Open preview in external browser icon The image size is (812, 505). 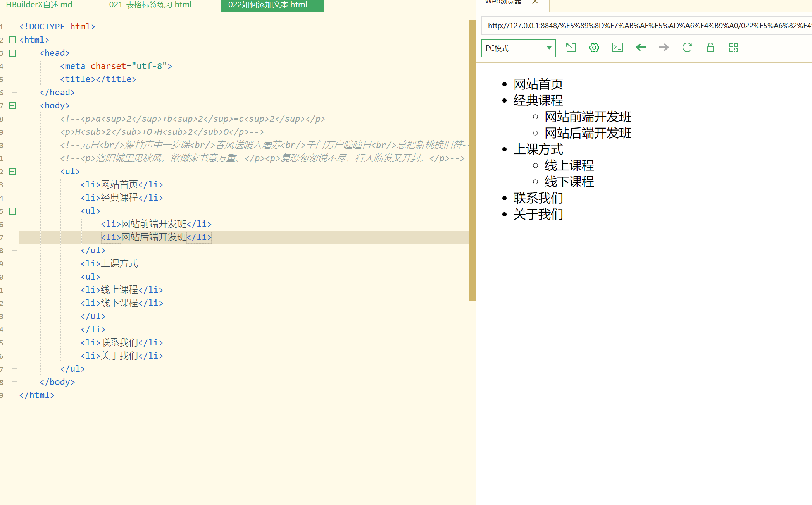point(571,48)
